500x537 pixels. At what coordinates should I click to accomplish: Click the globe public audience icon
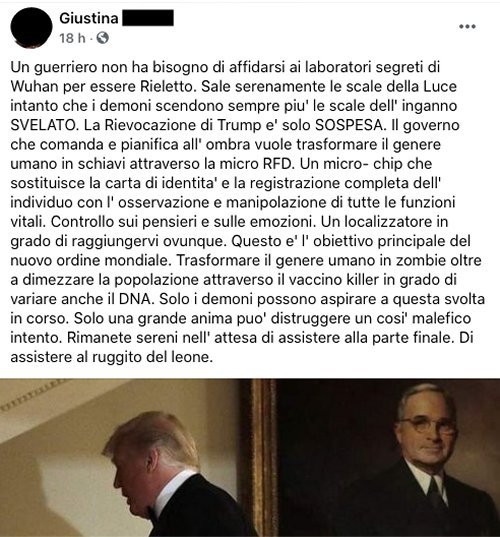(x=102, y=38)
